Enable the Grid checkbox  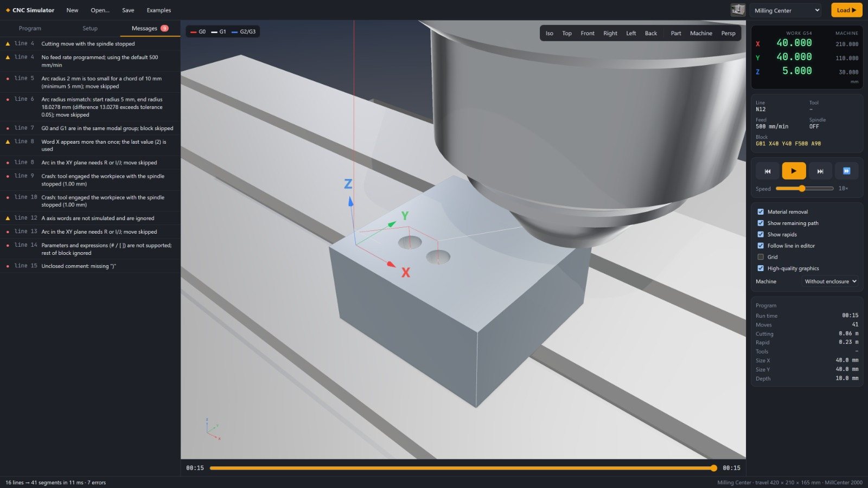click(761, 257)
